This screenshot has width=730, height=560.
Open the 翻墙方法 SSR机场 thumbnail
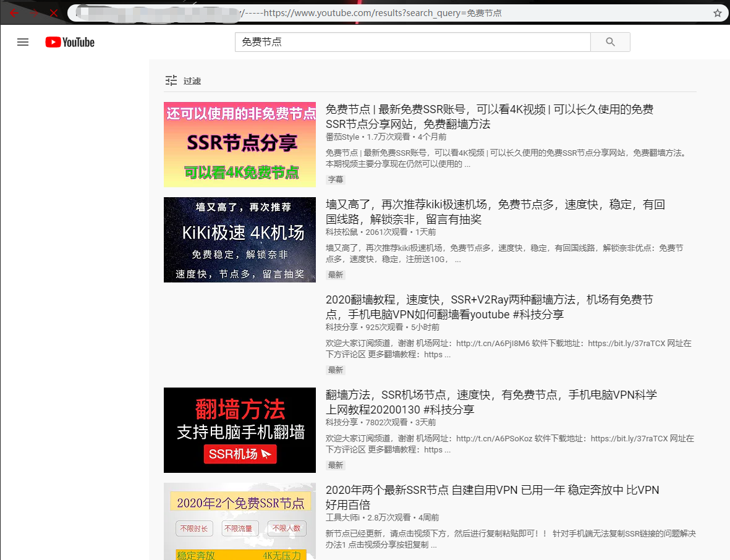tap(240, 430)
